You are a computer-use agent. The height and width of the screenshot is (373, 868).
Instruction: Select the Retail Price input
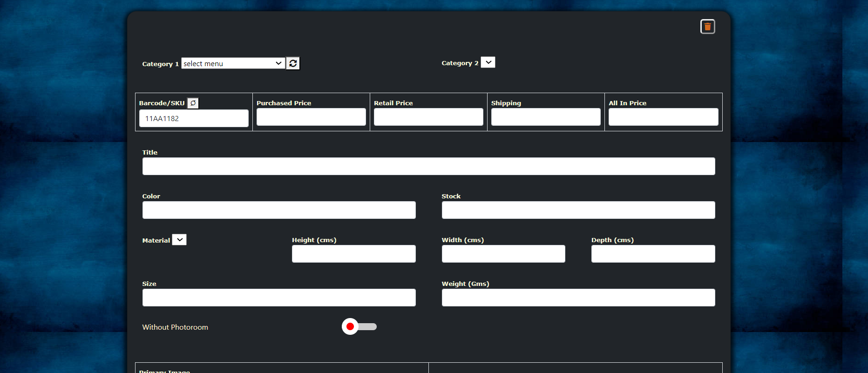428,117
